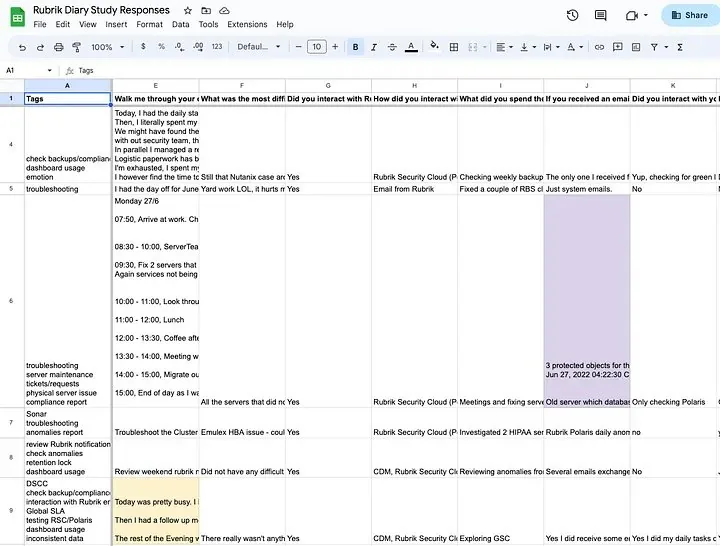Select column E header
Viewport: 720px width, 546px height.
156,85
